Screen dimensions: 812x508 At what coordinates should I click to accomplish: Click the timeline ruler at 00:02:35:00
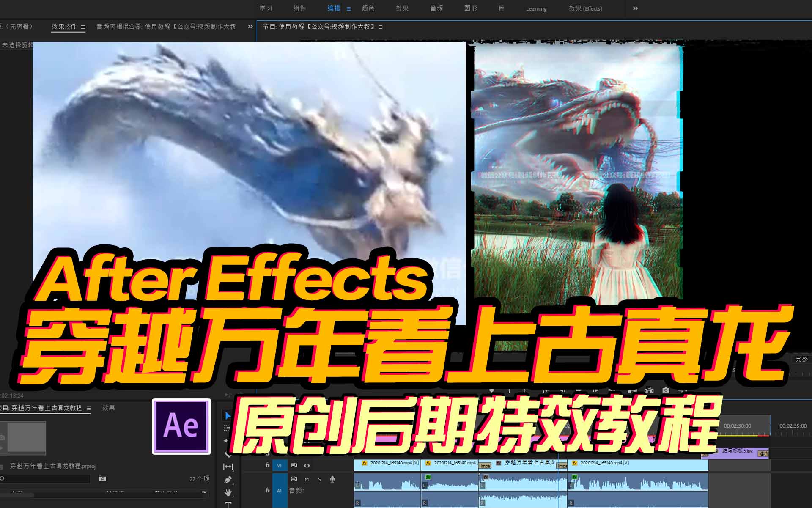[793, 426]
